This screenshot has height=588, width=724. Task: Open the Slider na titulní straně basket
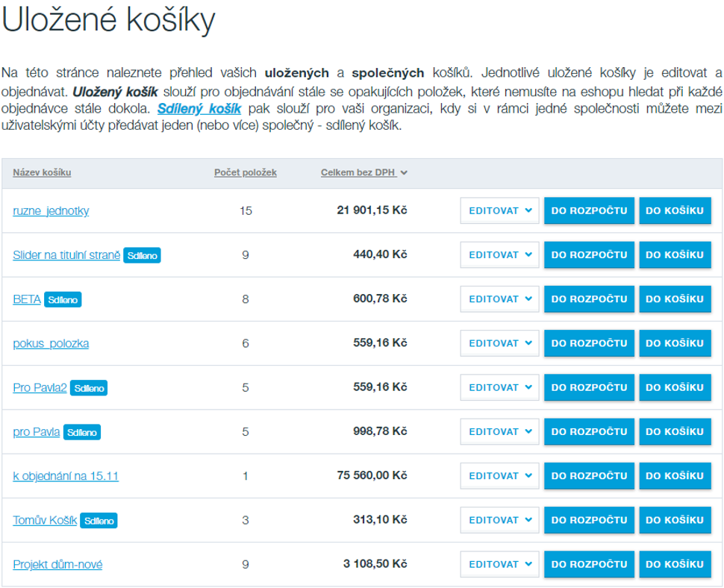point(66,255)
